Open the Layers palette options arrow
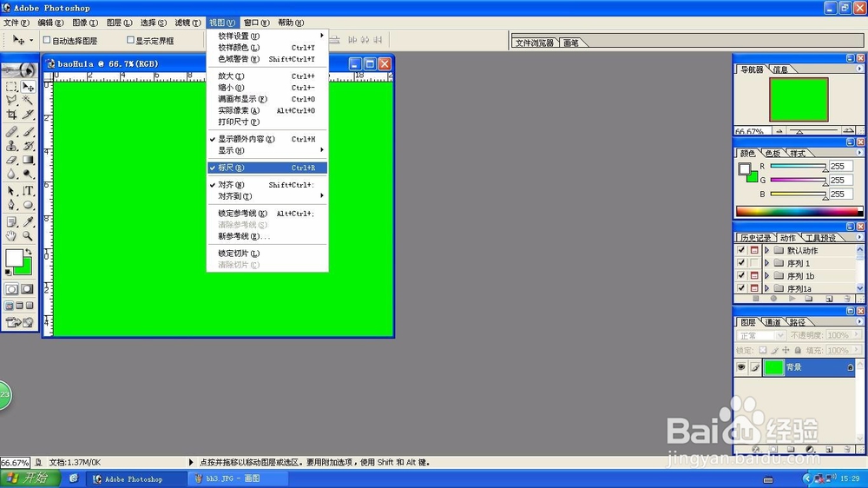The image size is (868, 488). pyautogui.click(x=859, y=321)
